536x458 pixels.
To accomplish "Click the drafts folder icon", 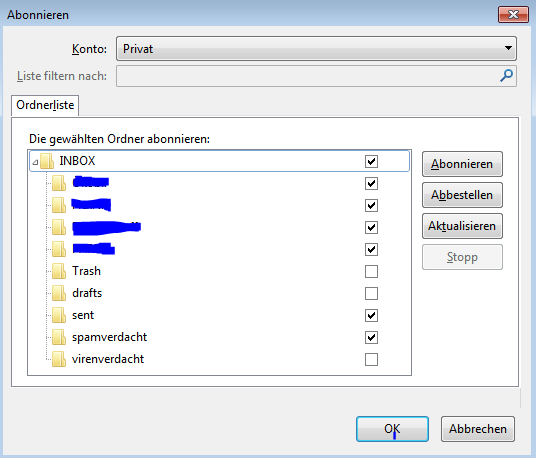I will click(x=59, y=293).
